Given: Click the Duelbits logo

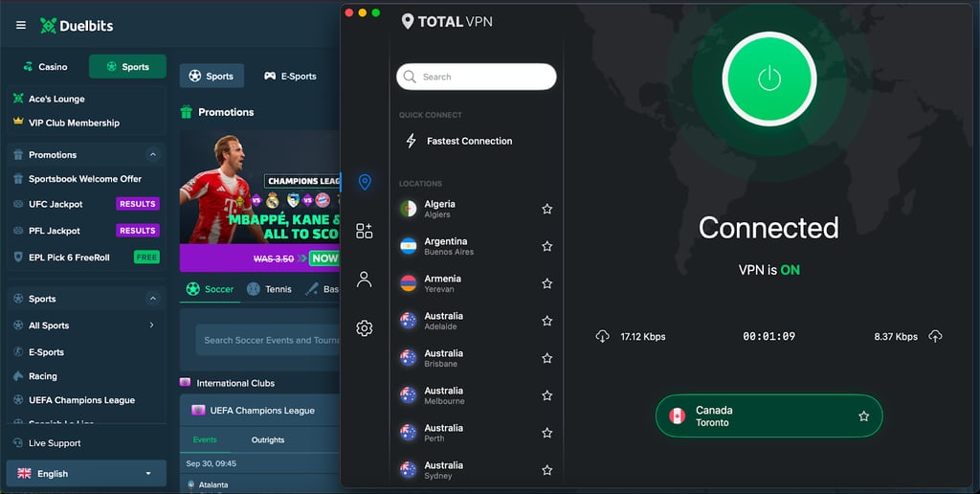Looking at the screenshot, I should tap(77, 26).
